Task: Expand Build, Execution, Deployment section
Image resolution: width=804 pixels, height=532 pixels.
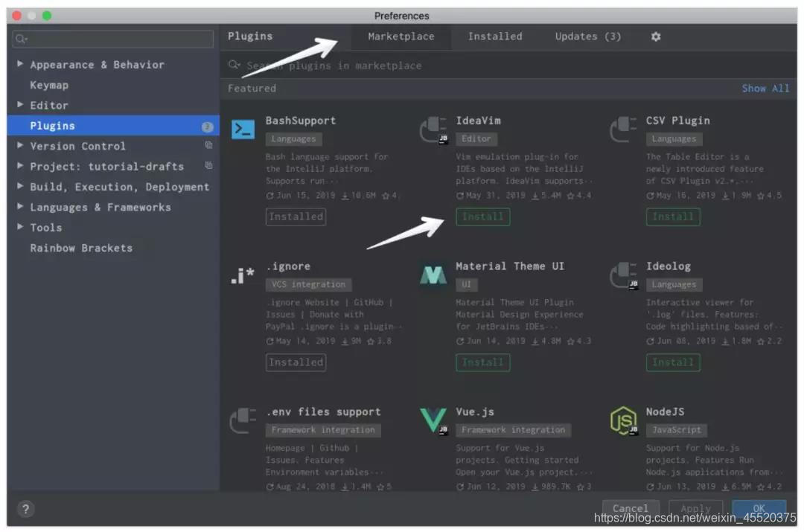Action: (x=20, y=185)
